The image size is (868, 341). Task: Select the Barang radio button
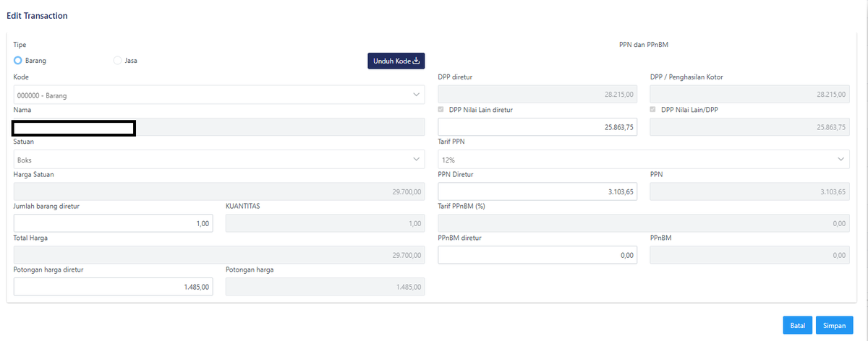[18, 61]
